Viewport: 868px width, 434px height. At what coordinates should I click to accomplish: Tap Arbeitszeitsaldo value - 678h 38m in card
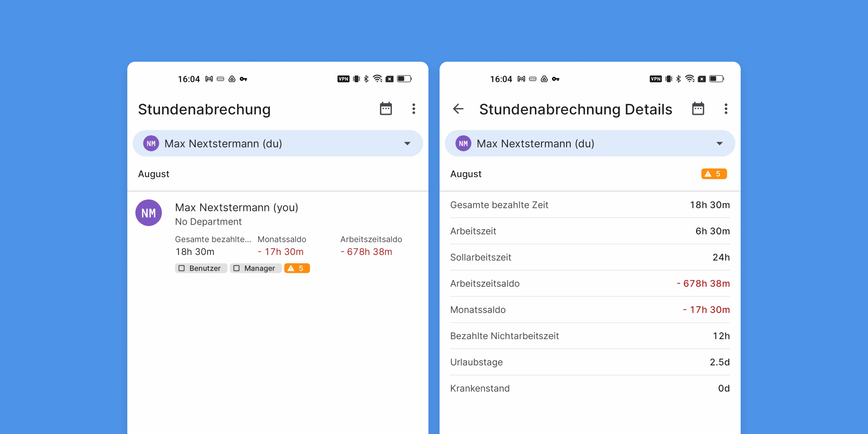[x=366, y=252]
